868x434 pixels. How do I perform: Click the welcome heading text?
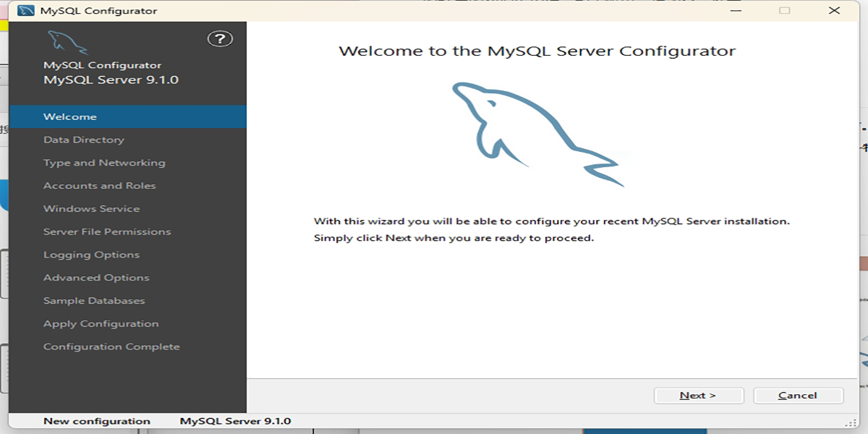point(537,51)
